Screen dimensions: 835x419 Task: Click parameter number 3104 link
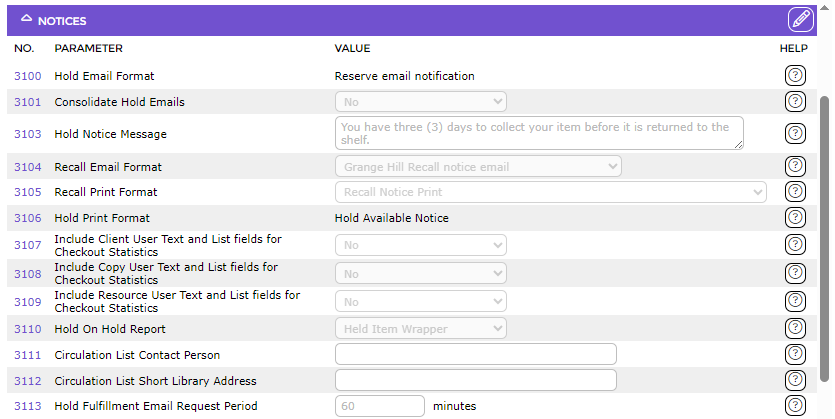28,167
